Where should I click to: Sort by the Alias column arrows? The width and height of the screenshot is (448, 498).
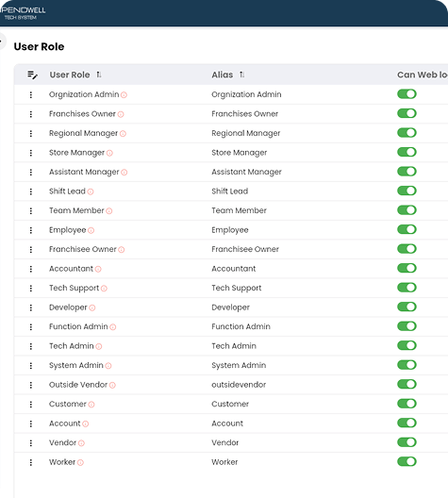point(242,75)
